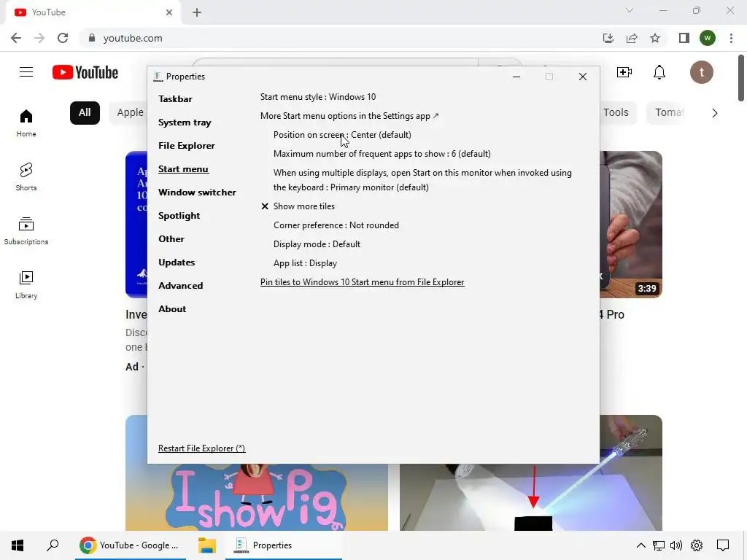Toggle Show more tiles option
Image resolution: width=747 pixels, height=560 pixels.
pyautogui.click(x=298, y=206)
